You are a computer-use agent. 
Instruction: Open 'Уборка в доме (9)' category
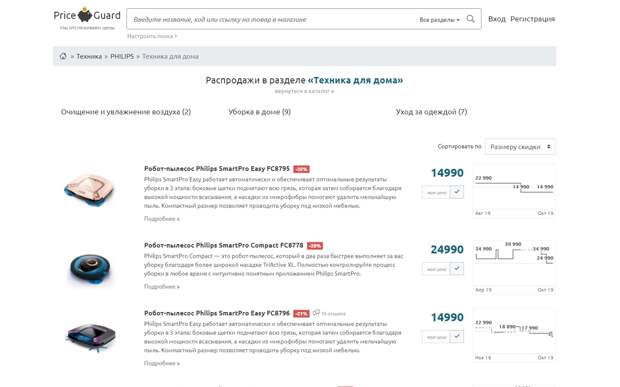(x=259, y=112)
